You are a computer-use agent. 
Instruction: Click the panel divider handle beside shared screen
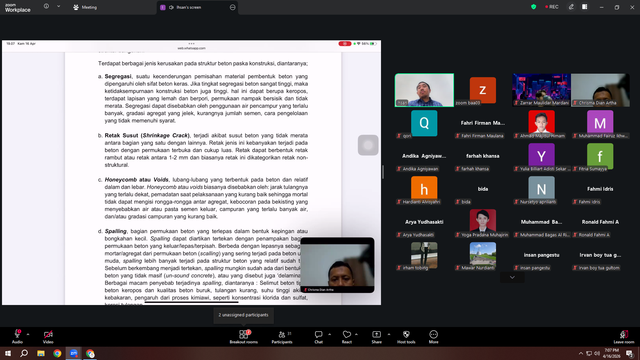coord(383,172)
